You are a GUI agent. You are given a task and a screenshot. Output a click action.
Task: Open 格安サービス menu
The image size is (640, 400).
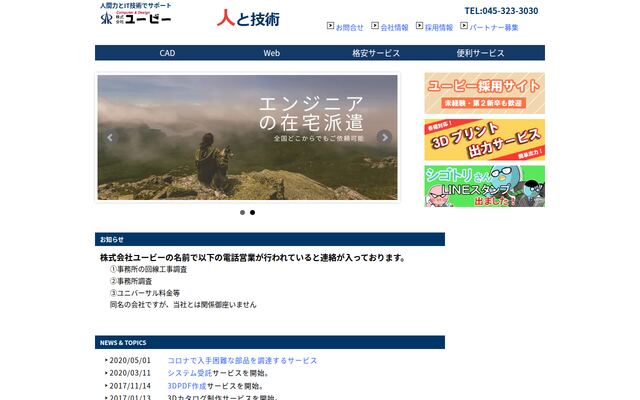tap(376, 53)
